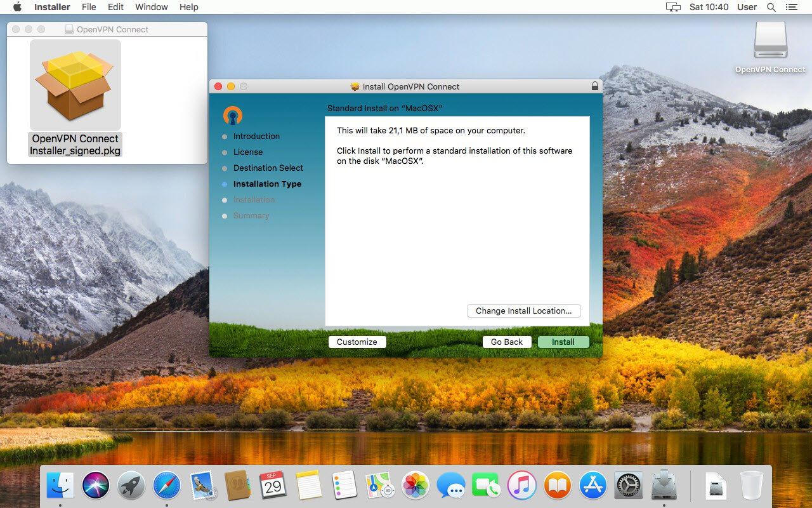
Task: Open the Help menu
Action: 189,7
